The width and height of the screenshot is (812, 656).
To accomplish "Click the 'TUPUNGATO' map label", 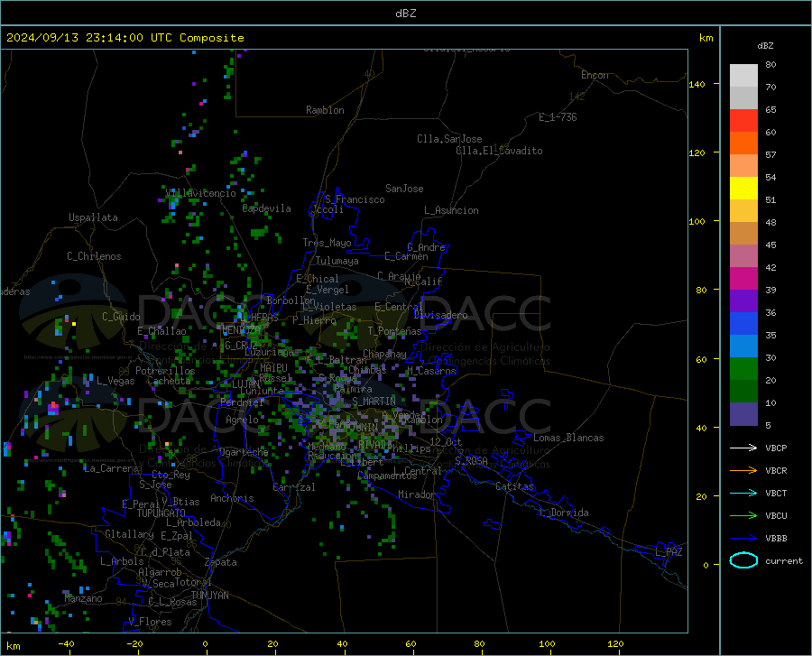I will pos(161,513).
